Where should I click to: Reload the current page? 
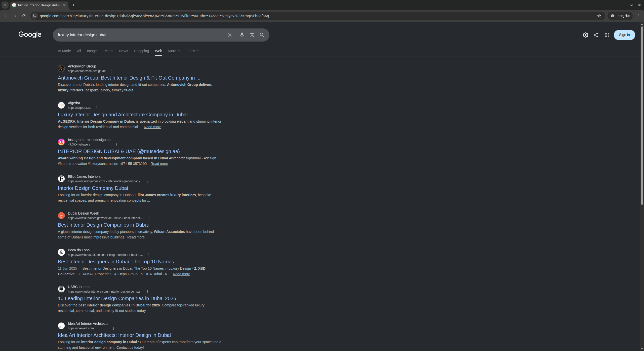pyautogui.click(x=24, y=16)
